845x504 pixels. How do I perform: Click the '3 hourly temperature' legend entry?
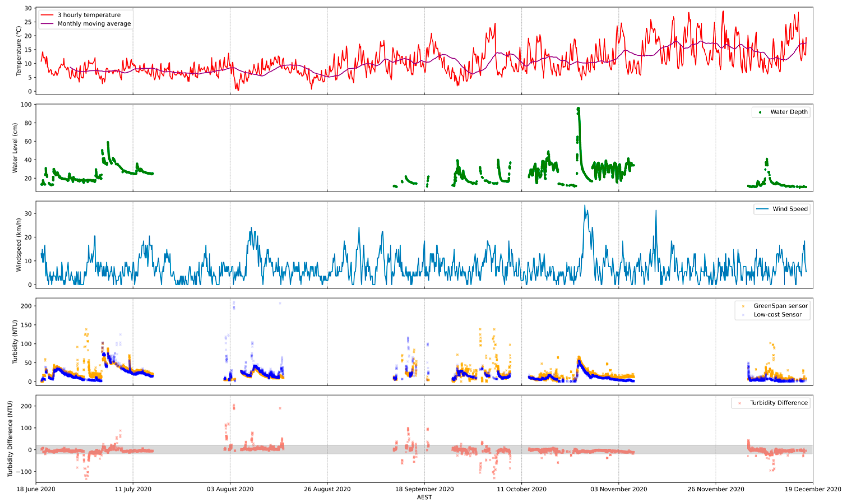tap(89, 15)
